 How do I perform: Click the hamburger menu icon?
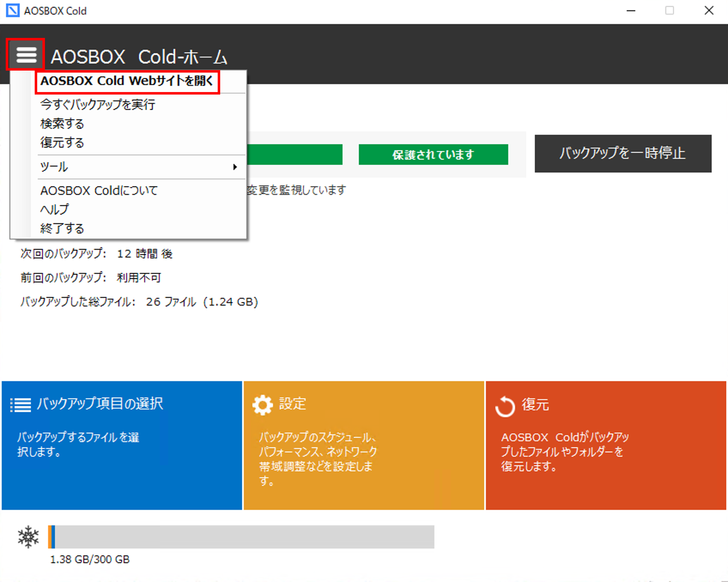pos(26,54)
